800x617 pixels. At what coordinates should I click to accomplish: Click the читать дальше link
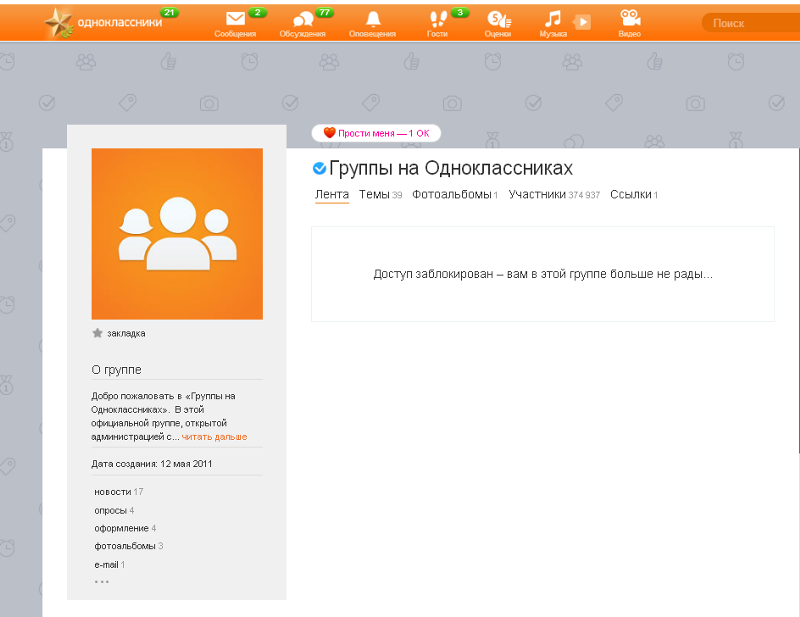pos(214,437)
